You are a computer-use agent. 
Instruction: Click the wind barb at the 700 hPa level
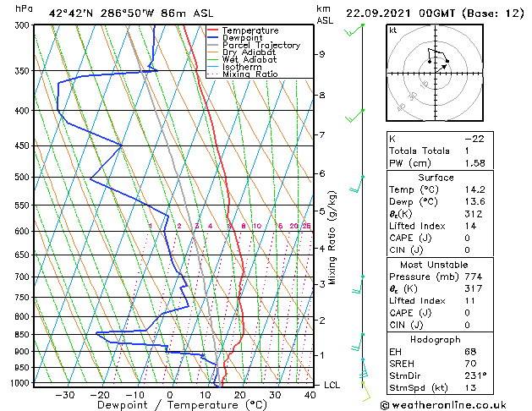(358, 284)
